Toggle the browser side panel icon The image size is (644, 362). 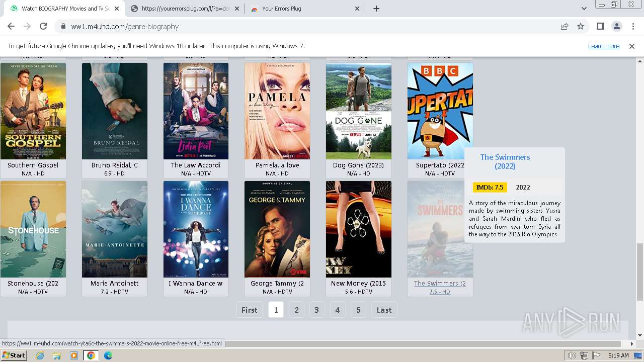click(x=601, y=26)
